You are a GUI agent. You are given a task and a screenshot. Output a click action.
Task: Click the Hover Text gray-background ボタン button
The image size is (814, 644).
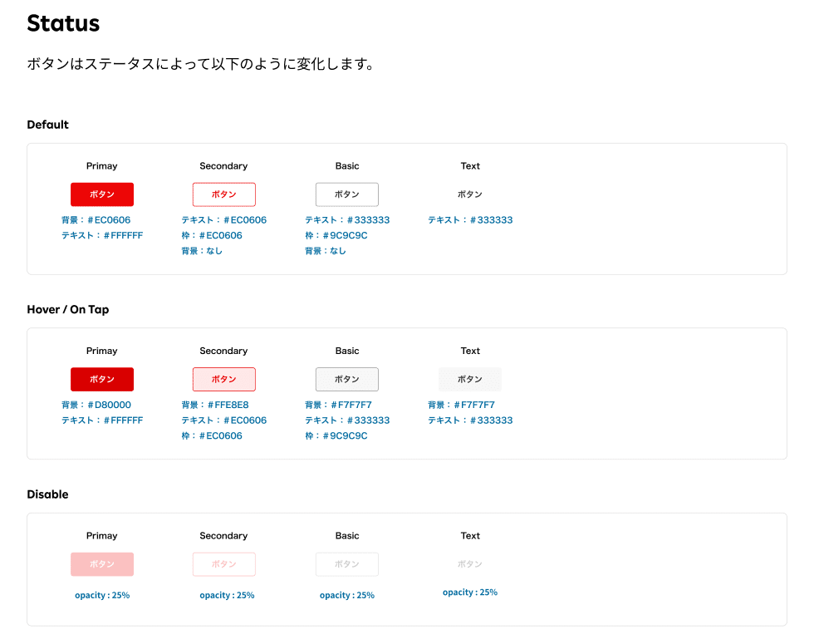(470, 379)
